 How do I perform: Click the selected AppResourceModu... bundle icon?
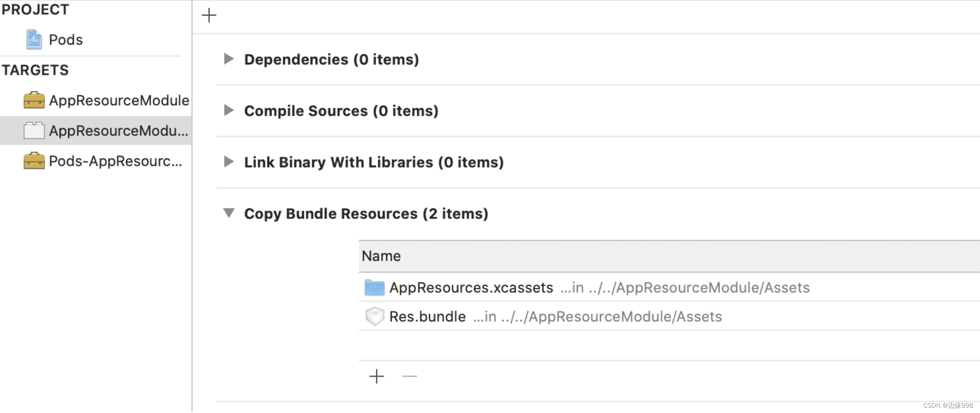34,131
